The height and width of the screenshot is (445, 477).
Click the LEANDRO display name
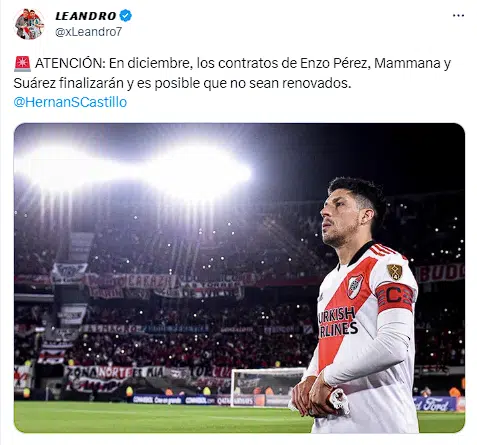[x=86, y=16]
